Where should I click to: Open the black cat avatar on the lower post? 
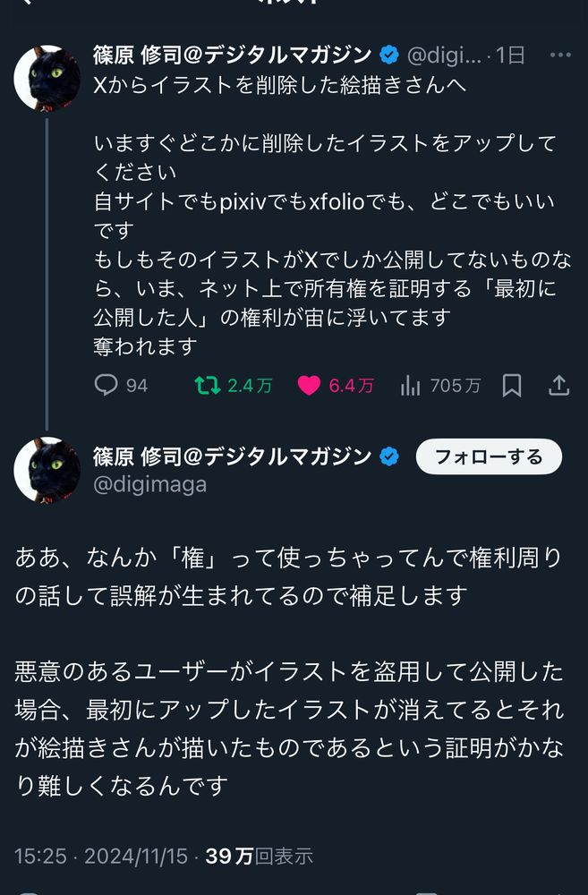pos(47,470)
